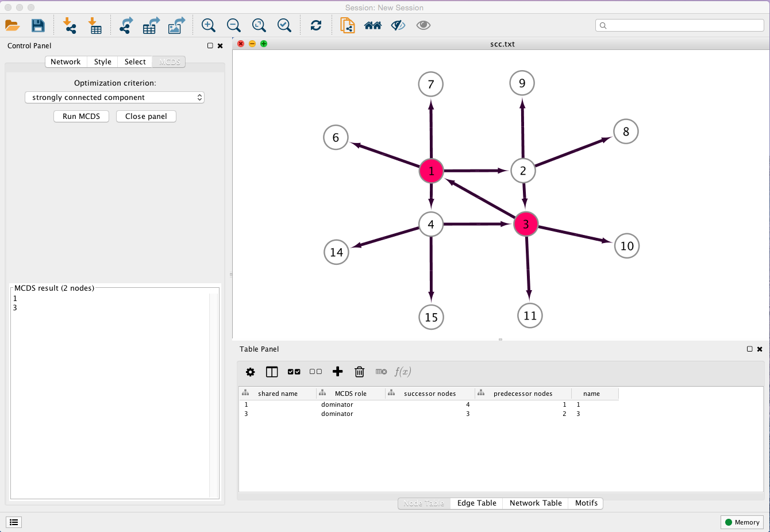
Task: Click the Run MCDS button
Action: click(x=81, y=117)
